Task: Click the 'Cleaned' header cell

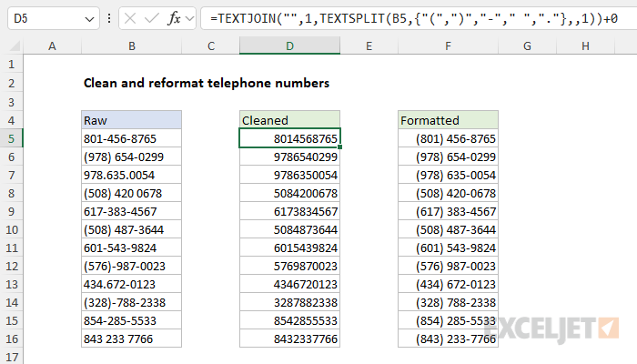Action: point(289,120)
